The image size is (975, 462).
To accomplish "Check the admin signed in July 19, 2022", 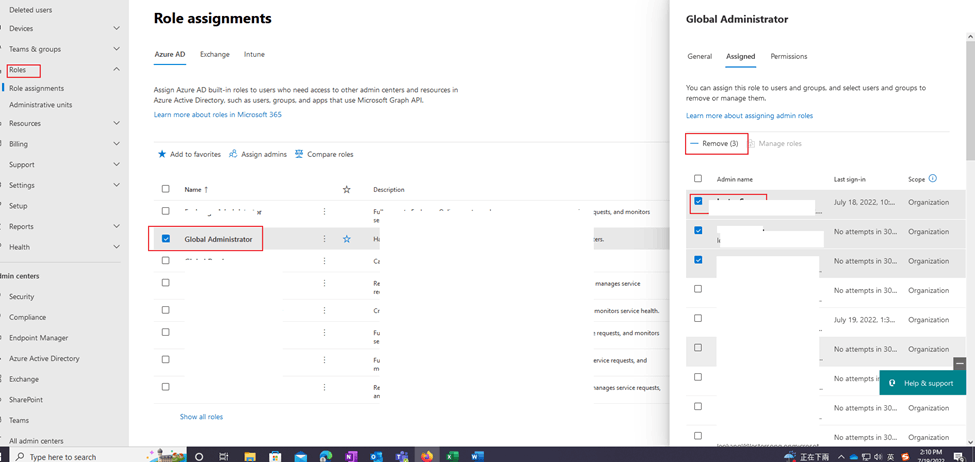I will 698,318.
